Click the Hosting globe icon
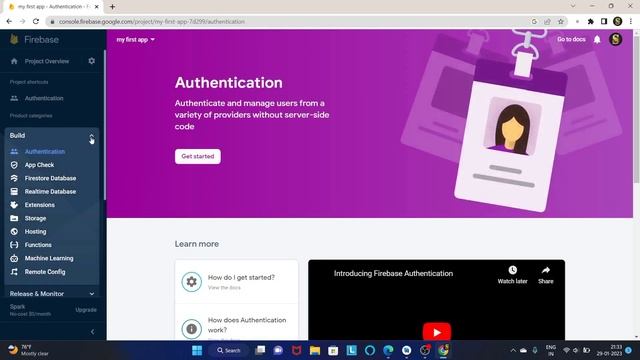640x360 pixels. pos(14,231)
